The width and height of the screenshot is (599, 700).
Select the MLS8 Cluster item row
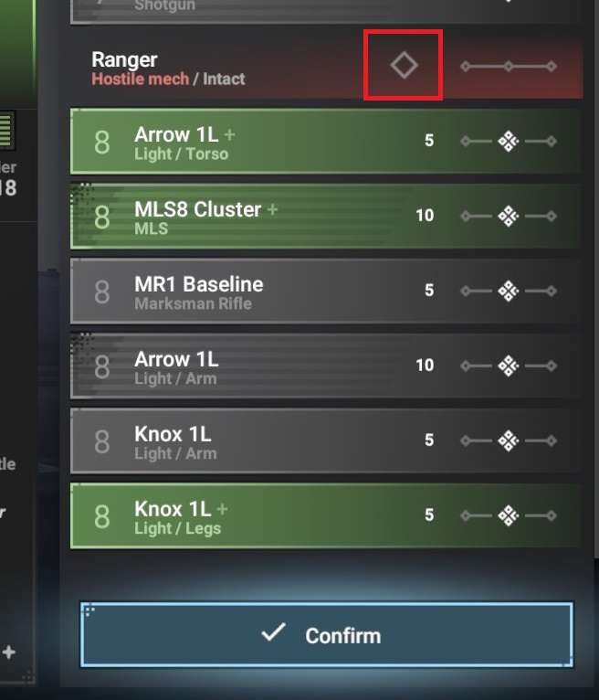(x=327, y=217)
